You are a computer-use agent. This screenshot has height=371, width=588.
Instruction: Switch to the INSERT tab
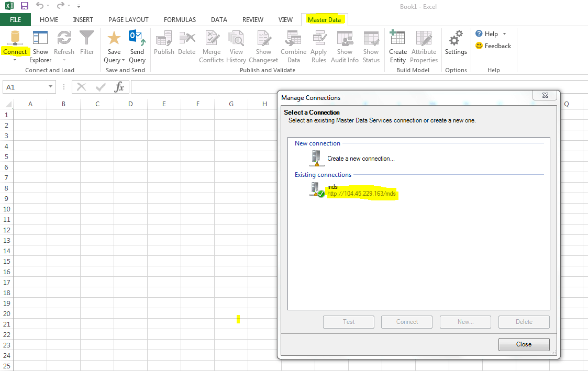83,19
